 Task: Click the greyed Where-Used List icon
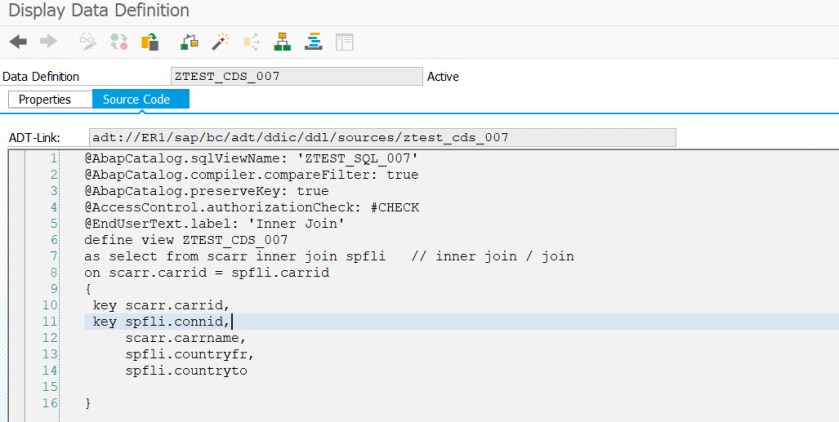251,41
